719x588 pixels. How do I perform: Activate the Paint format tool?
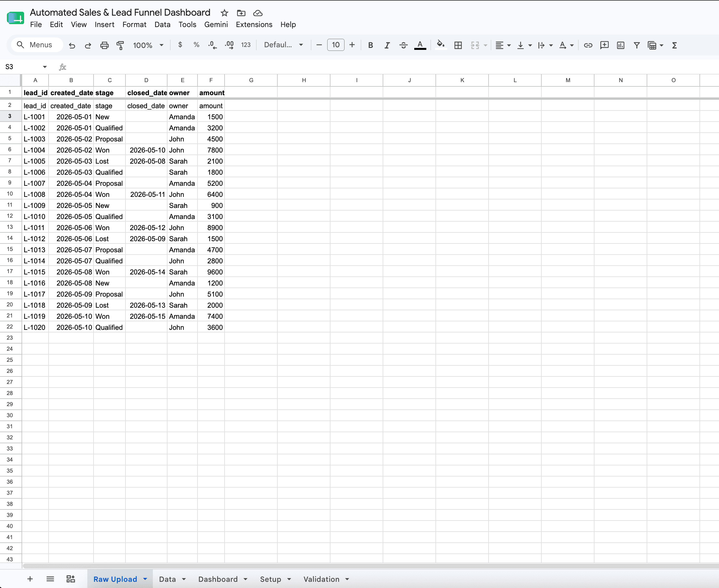coord(120,45)
